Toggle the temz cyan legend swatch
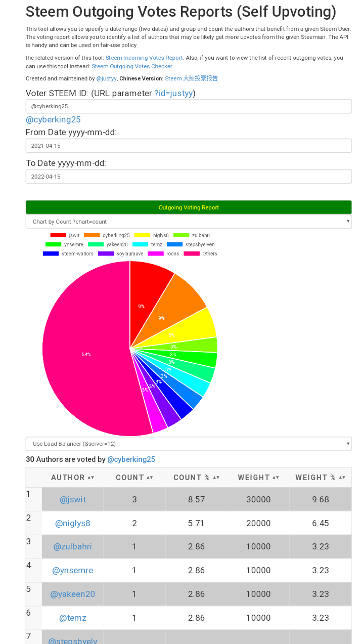 (140, 244)
